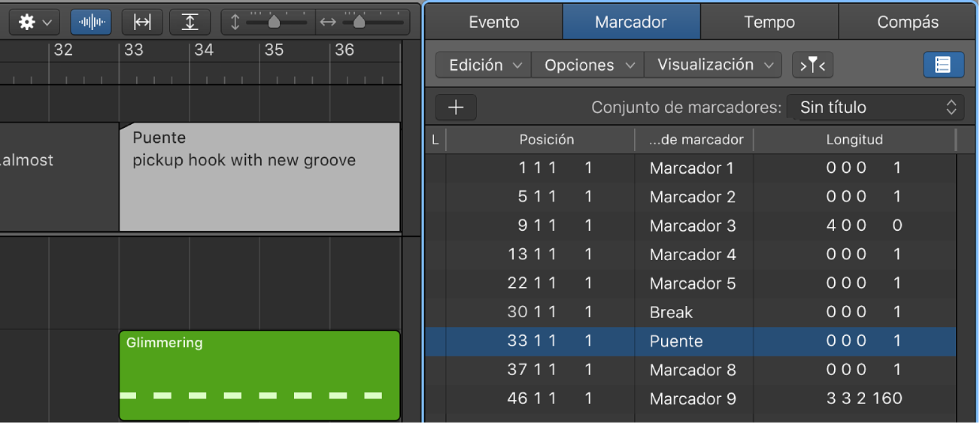Viewport: 980px width, 424px height.
Task: Open the Conjunto de marcadores popup
Action: [875, 108]
